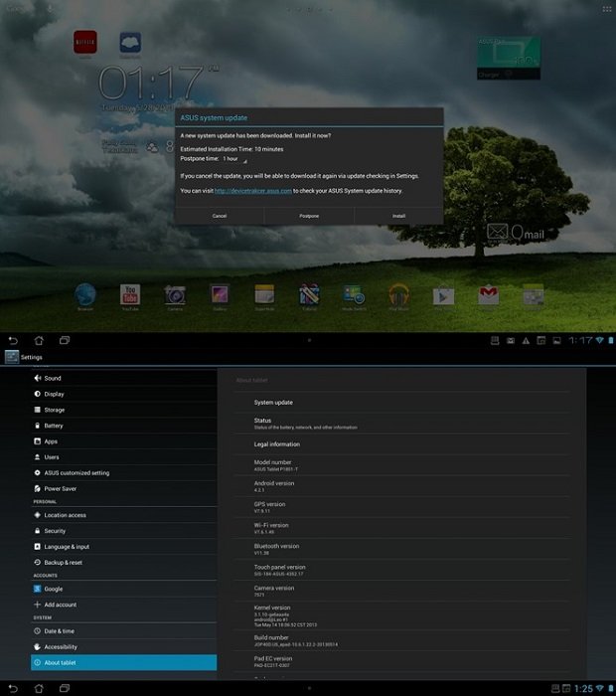Tap the Settings icon in the title bar
Image resolution: width=616 pixels, height=696 pixels.
pyautogui.click(x=12, y=357)
